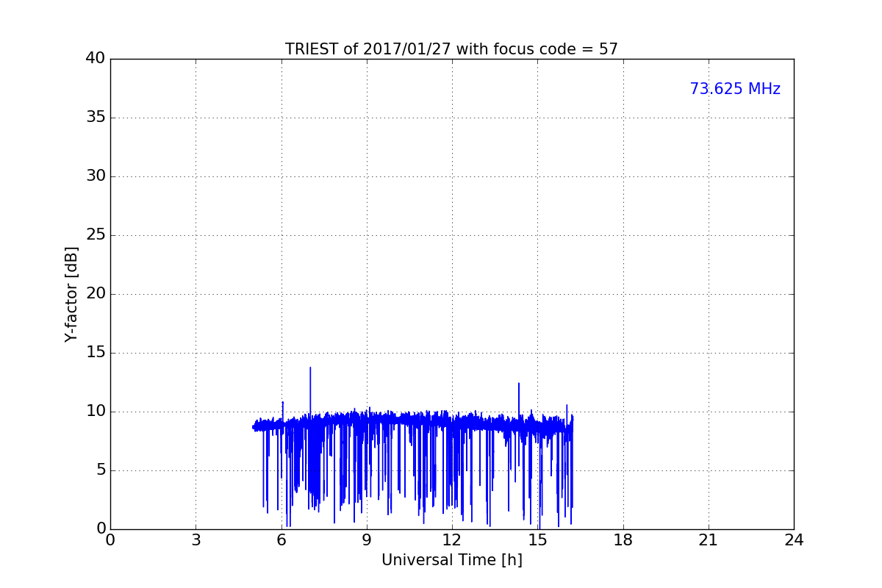This screenshot has height=588, width=882.
Task: Click x-axis tick label 6
Action: 281,540
